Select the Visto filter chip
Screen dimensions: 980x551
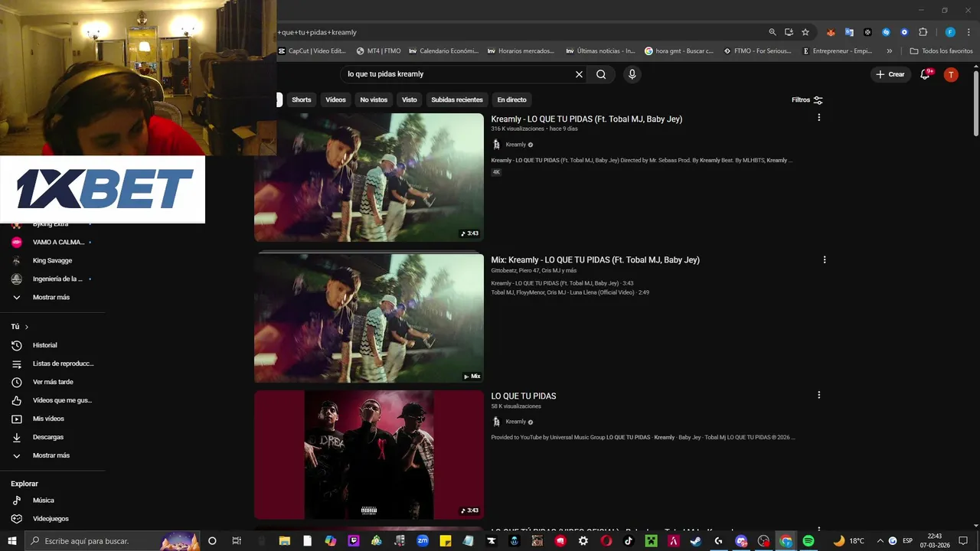410,99
